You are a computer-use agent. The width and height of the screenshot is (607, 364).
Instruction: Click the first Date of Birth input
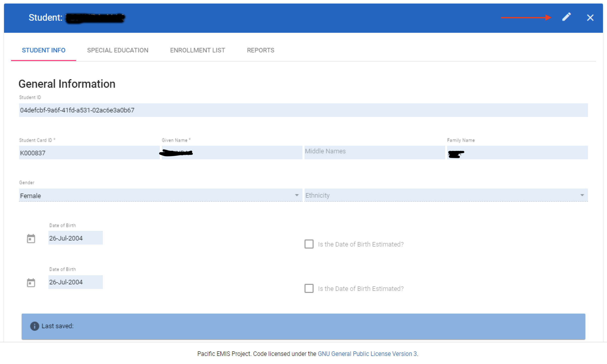[75, 238]
